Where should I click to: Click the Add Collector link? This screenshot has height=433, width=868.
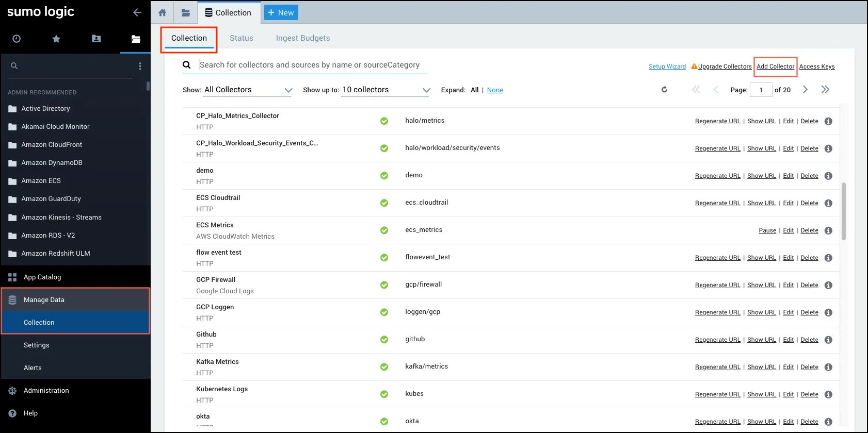[x=775, y=66]
